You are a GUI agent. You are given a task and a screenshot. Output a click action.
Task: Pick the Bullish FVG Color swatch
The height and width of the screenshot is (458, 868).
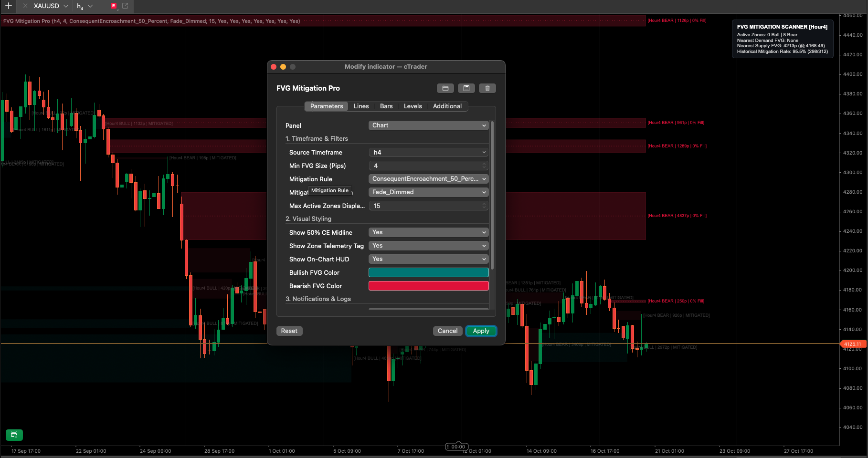tap(428, 272)
